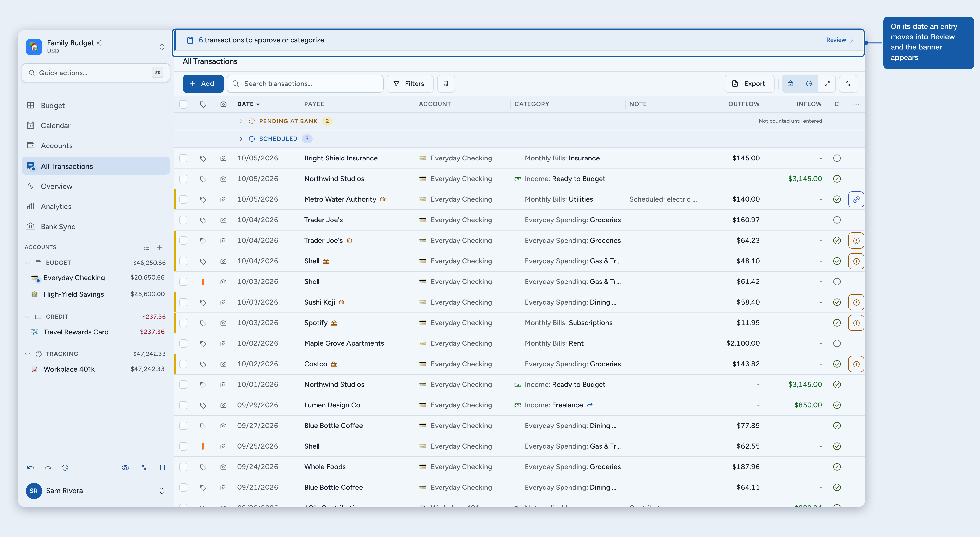Collapse the Tracking accounts section
Screen dimensions: 980x537
pyautogui.click(x=27, y=354)
